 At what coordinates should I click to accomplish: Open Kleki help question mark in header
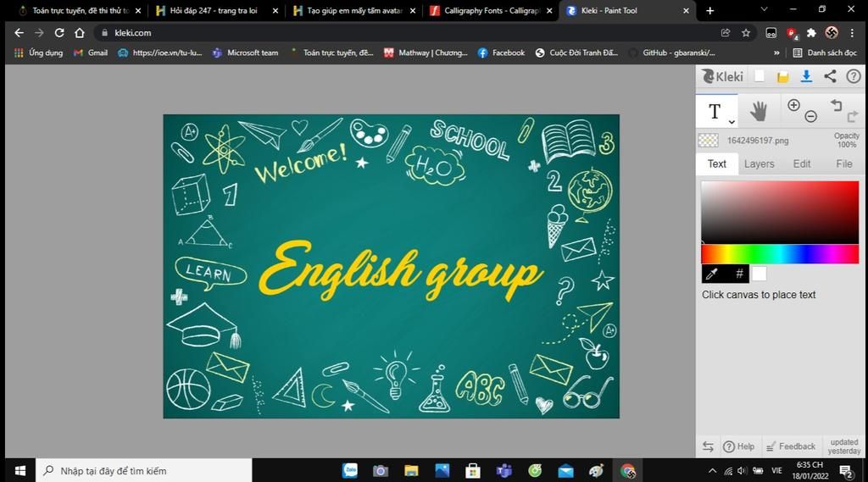pyautogui.click(x=853, y=76)
